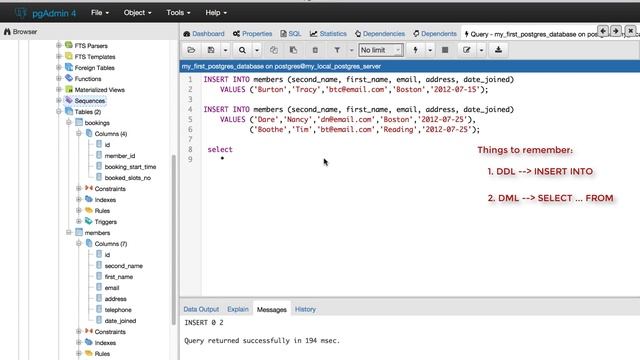Viewport: 640px width, 360px height.
Task: Open the Data Output tab
Action: point(201,309)
